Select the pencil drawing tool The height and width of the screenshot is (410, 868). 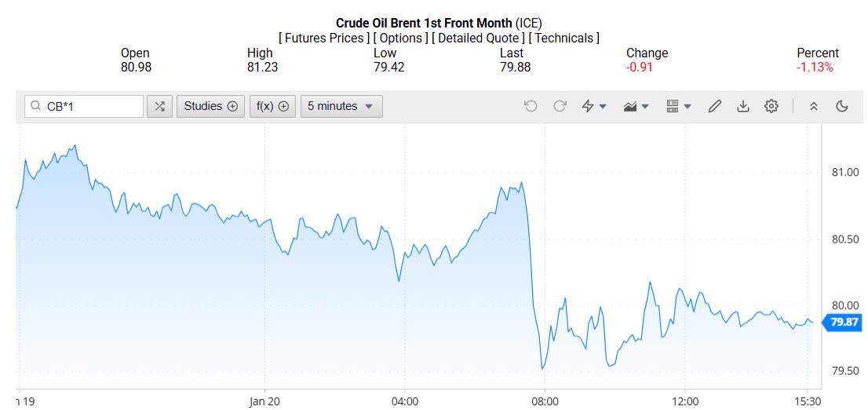(x=714, y=106)
